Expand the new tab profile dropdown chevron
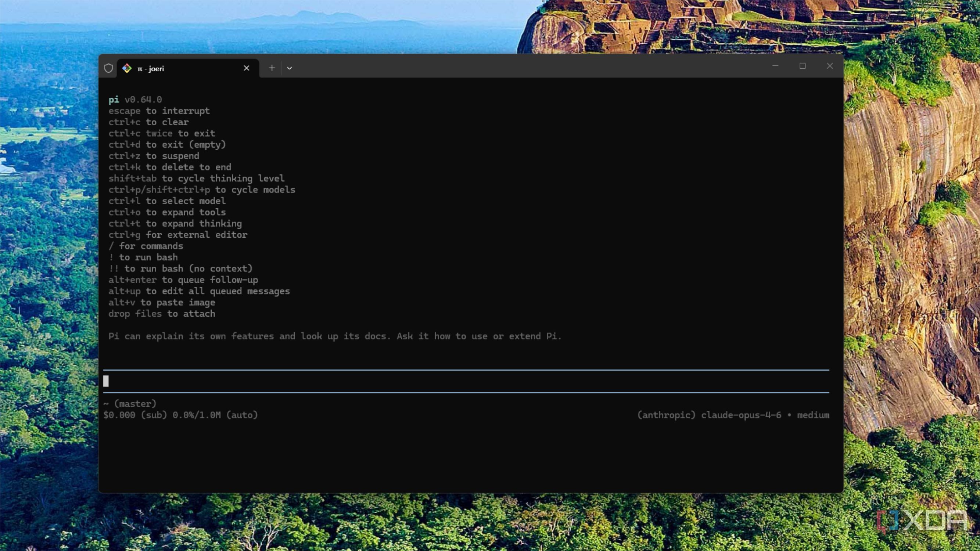 (290, 68)
